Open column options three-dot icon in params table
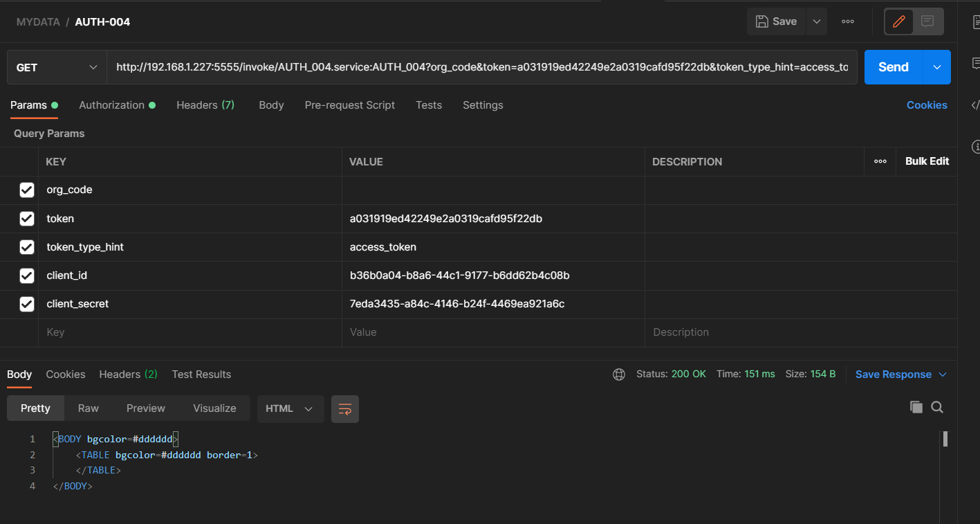 pos(880,161)
